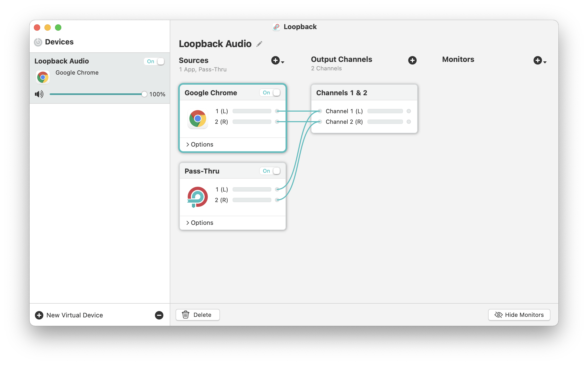
Task: Click the Delete trash can icon
Action: [x=185, y=314]
